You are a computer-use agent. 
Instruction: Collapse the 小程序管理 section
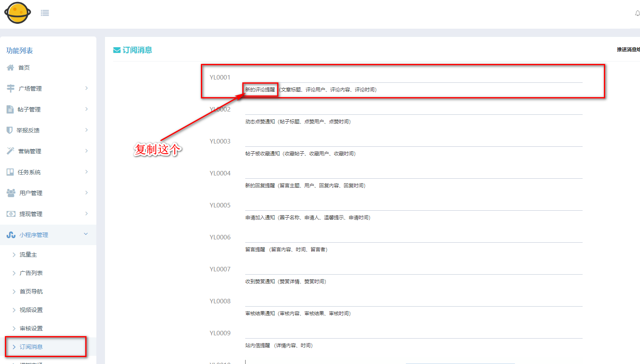pos(86,234)
